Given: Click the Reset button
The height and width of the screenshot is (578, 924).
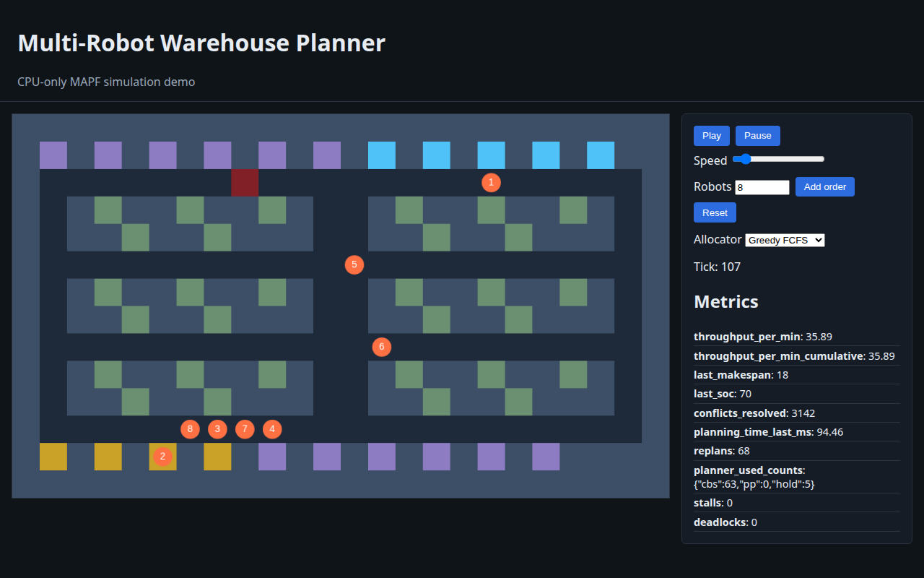Looking at the screenshot, I should coord(715,212).
